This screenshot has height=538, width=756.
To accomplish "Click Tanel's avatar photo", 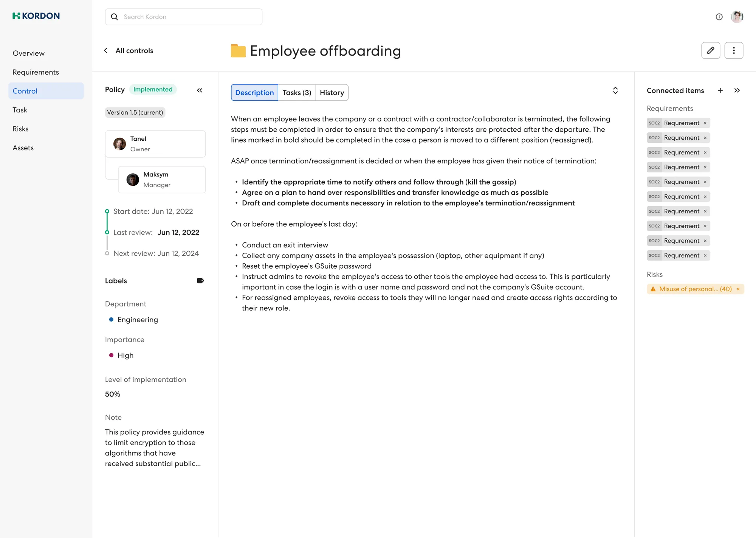I will [x=120, y=144].
